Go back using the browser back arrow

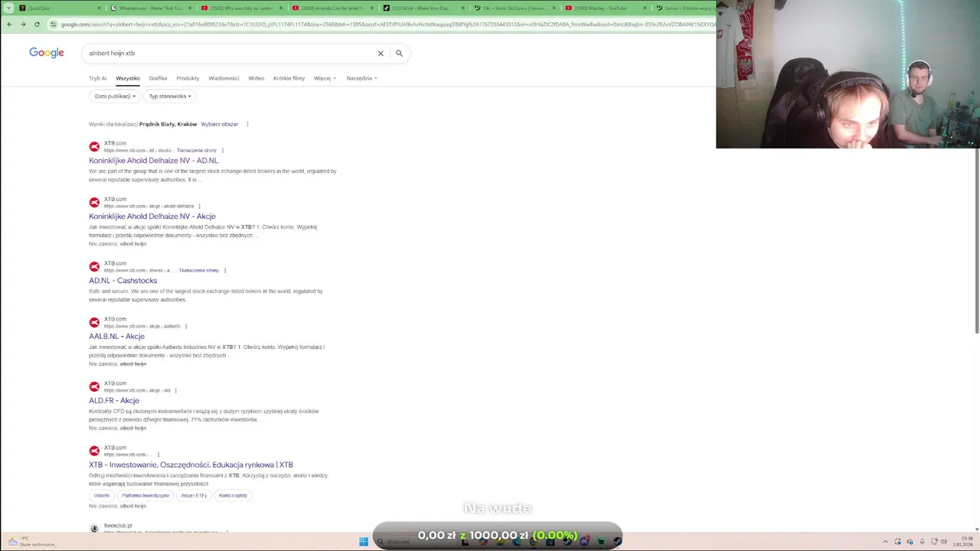[x=9, y=24]
